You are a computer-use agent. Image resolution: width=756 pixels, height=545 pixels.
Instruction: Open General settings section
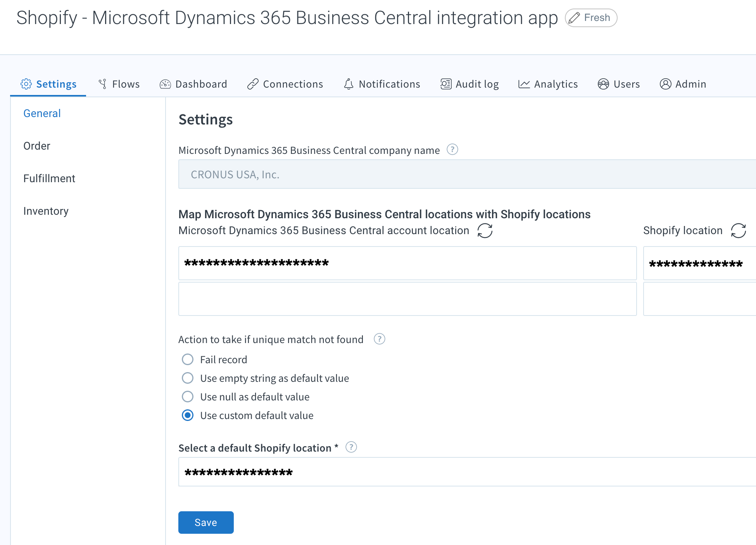(42, 113)
